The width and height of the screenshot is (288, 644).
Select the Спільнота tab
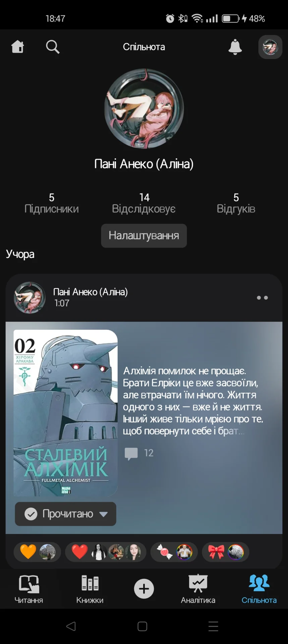coord(259,589)
